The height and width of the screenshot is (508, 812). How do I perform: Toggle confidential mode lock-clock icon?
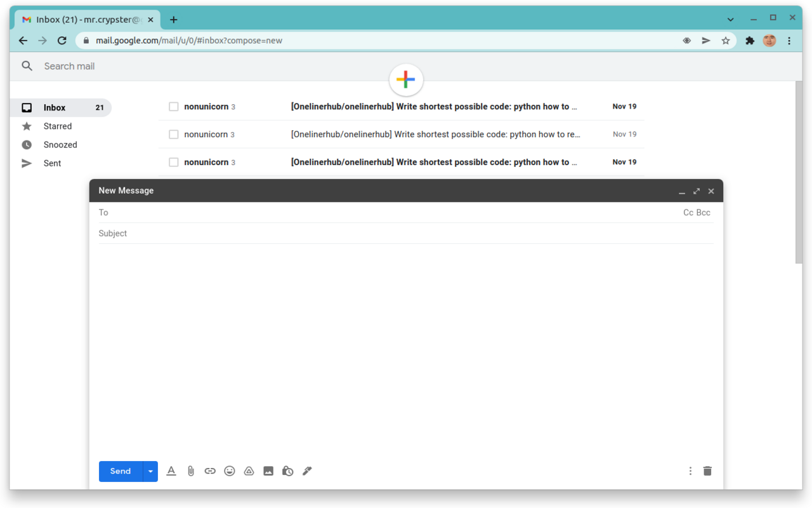click(288, 471)
